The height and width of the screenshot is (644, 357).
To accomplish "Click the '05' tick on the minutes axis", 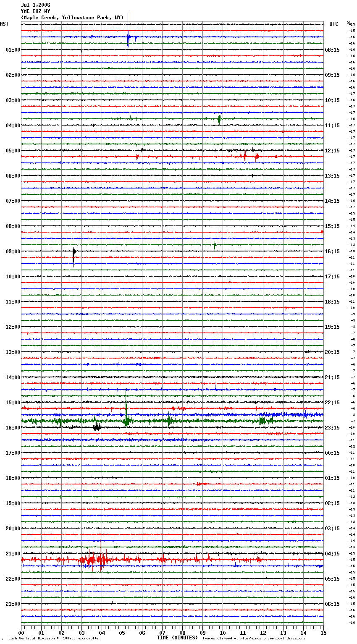I will point(122,633).
